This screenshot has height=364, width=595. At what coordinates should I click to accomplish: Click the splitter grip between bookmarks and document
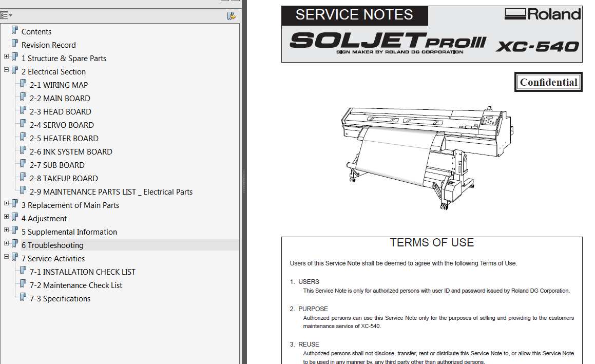click(x=243, y=181)
